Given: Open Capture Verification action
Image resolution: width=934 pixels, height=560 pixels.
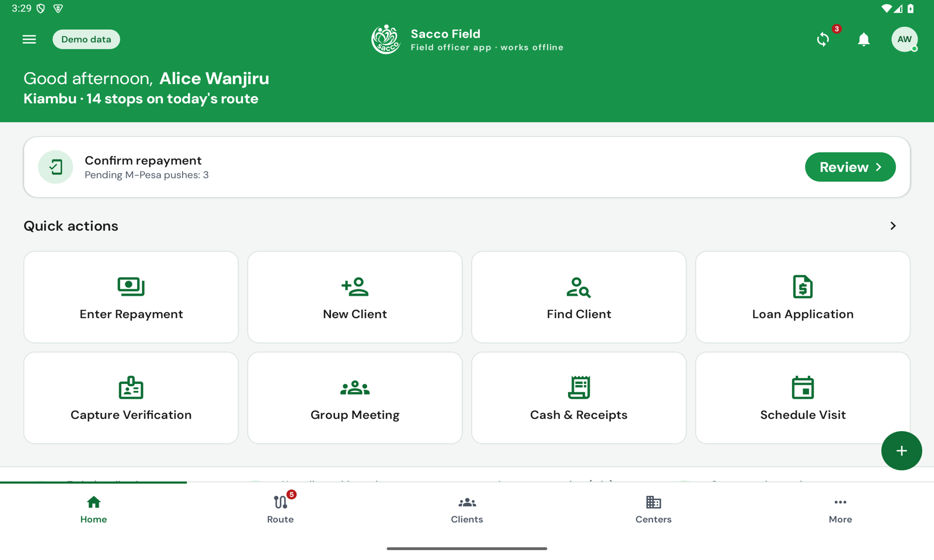Looking at the screenshot, I should pyautogui.click(x=131, y=398).
